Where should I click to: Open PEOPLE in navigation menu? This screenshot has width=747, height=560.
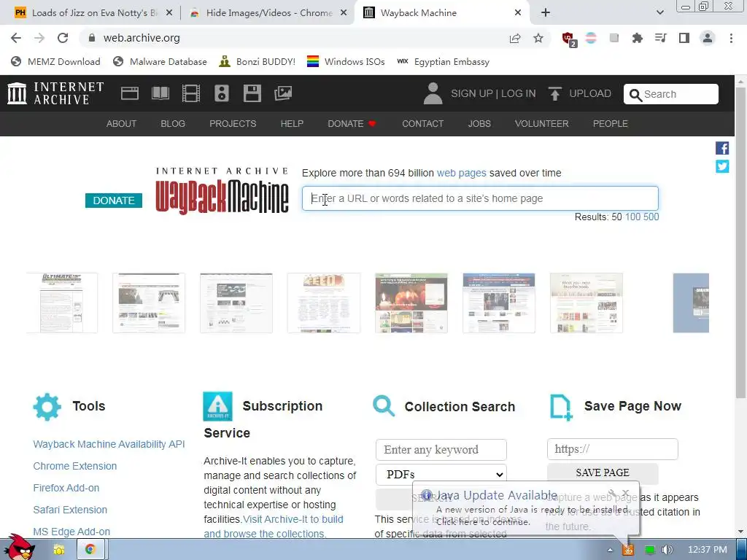[611, 124]
